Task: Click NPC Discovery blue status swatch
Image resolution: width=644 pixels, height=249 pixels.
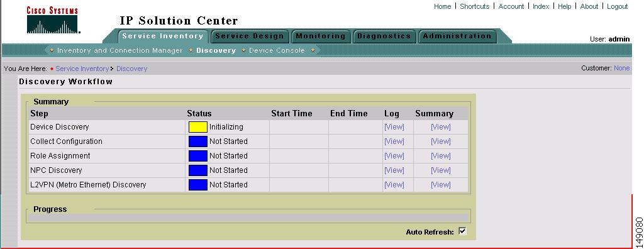Action: pyautogui.click(x=198, y=170)
